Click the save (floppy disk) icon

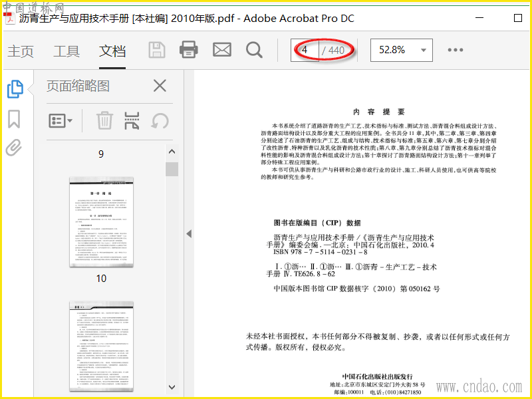pyautogui.click(x=157, y=50)
